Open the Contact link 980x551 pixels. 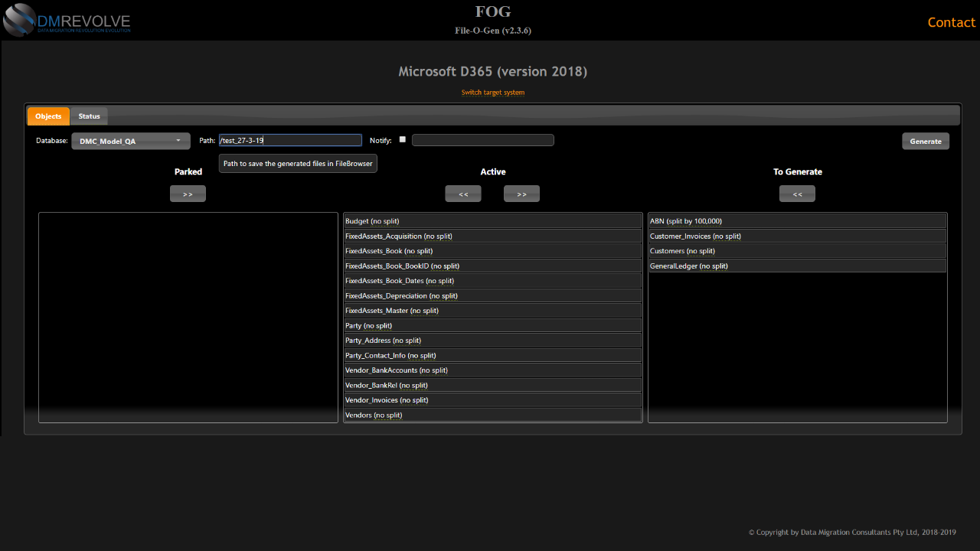point(951,22)
